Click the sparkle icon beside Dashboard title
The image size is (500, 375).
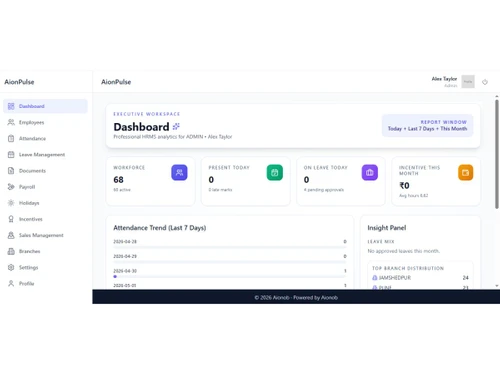click(176, 126)
